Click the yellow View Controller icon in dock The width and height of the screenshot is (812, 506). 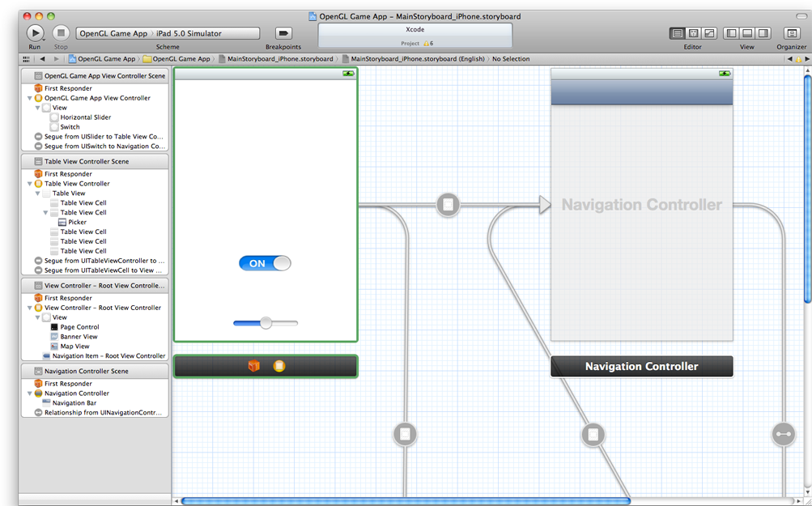point(279,367)
